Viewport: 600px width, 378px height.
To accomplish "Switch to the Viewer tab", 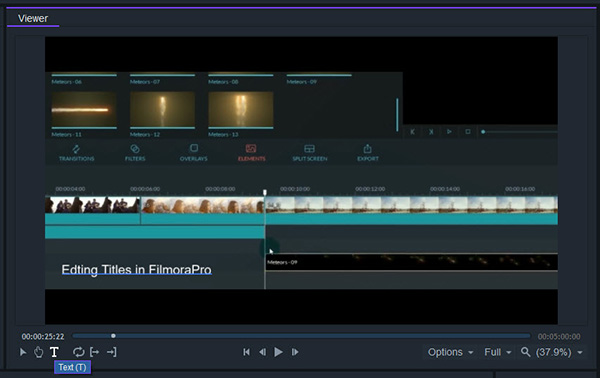I will point(33,18).
